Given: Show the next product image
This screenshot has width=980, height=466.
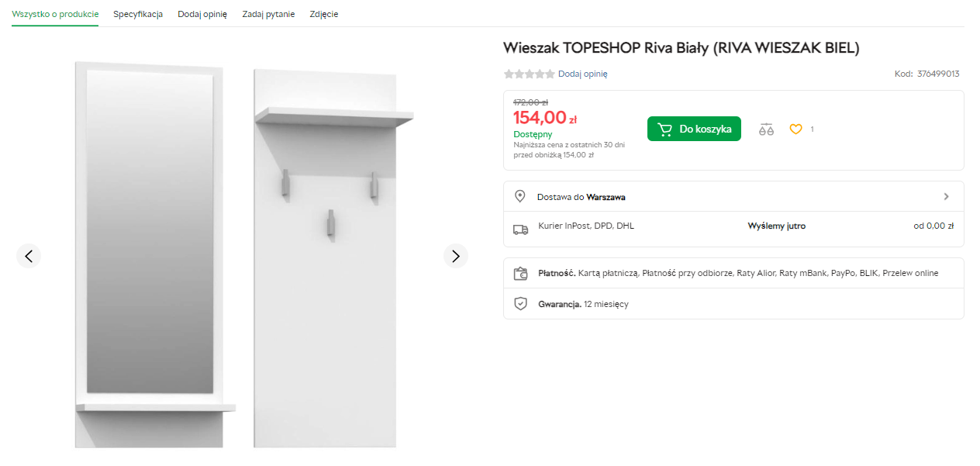Looking at the screenshot, I should [x=456, y=256].
